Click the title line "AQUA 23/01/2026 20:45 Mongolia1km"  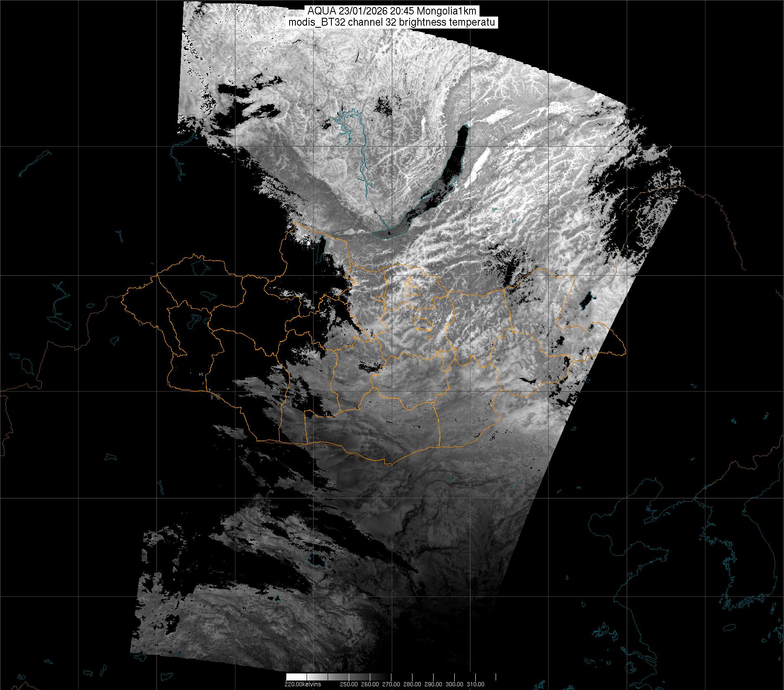coord(392,11)
